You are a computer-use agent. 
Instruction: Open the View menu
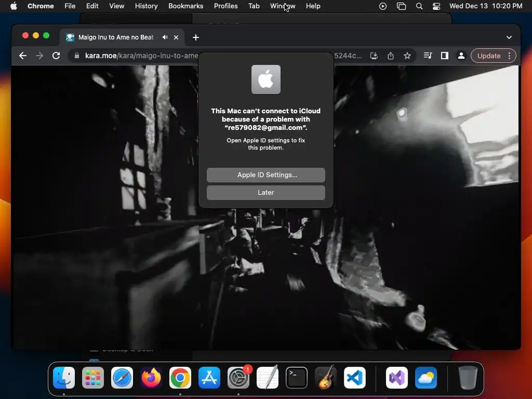[116, 6]
